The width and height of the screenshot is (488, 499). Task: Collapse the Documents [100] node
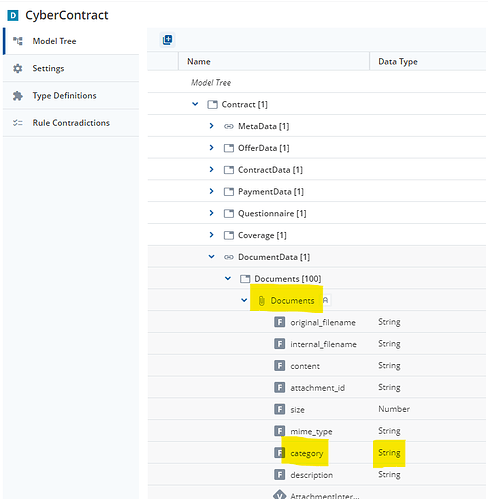click(228, 278)
